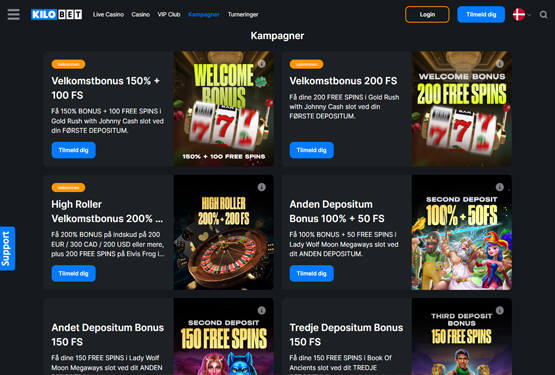Screen dimensions: 555x375
Task: Tilmeld dig under Velkomstbonus 200 FS
Action: point(311,150)
